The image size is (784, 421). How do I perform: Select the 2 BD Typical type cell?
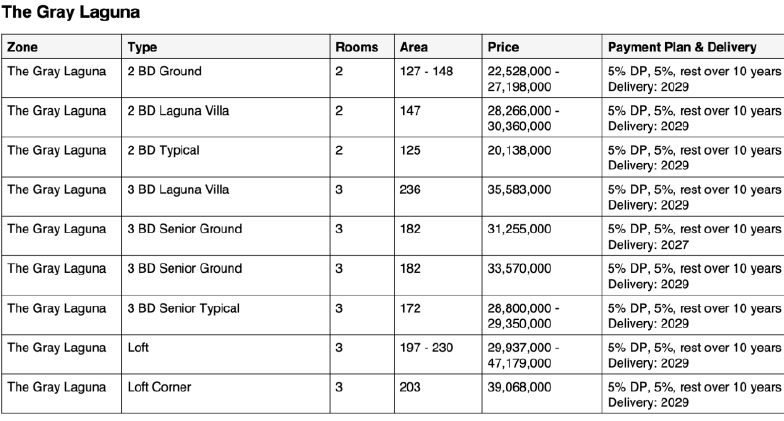tap(226, 157)
